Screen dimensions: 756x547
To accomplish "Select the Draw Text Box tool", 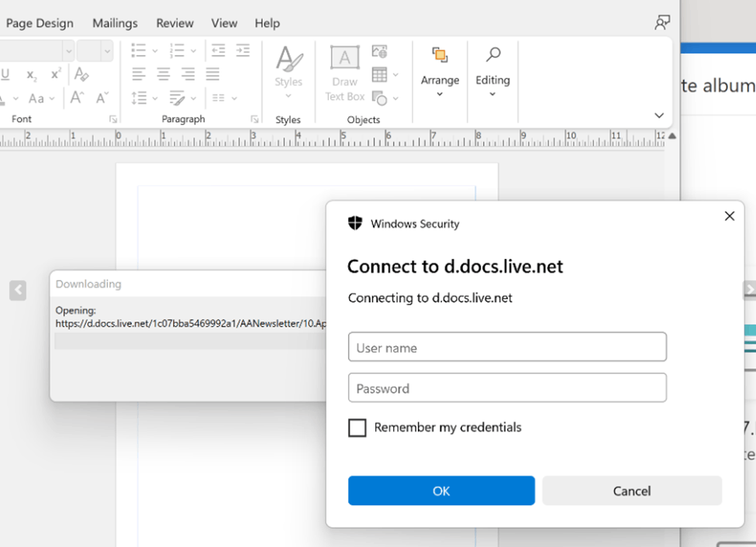I will click(x=343, y=70).
